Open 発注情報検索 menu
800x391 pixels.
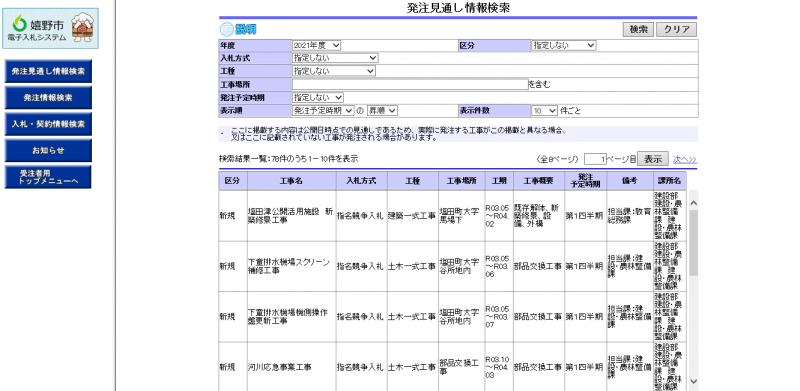click(48, 97)
